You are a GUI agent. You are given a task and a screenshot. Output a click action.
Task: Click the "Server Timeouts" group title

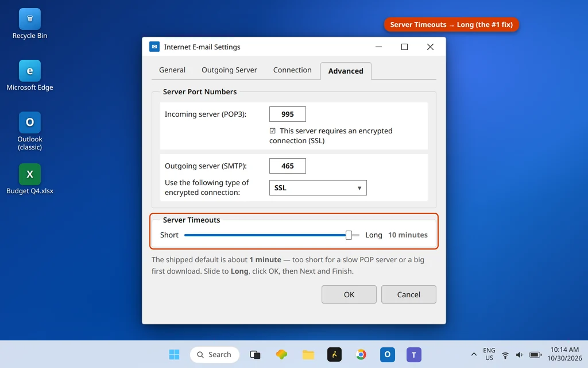coord(191,220)
